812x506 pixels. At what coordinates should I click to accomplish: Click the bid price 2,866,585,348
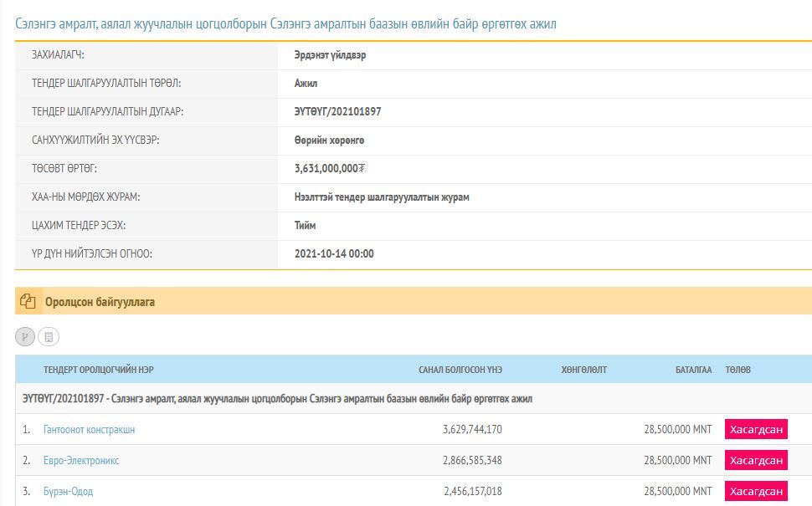coord(471,460)
